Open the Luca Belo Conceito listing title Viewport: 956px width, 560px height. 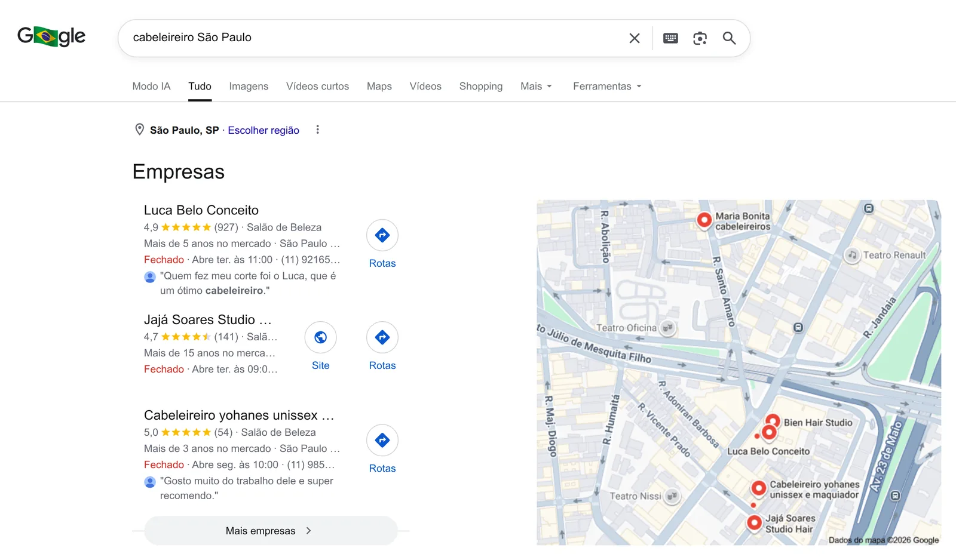point(201,210)
